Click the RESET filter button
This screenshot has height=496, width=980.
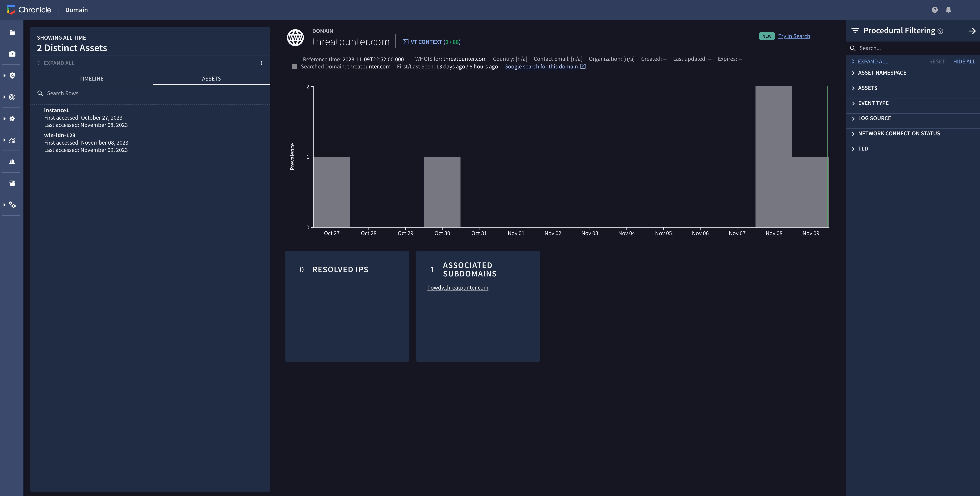pos(937,62)
